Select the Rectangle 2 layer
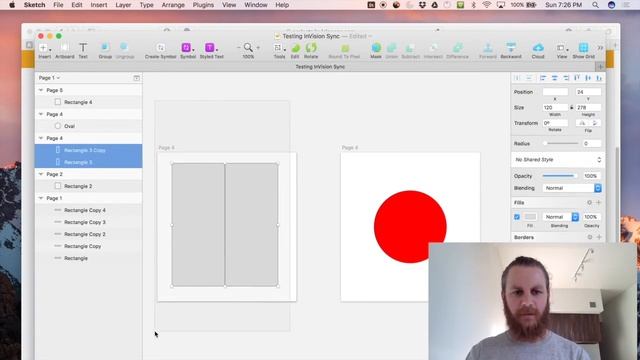The image size is (640, 360). point(89,186)
